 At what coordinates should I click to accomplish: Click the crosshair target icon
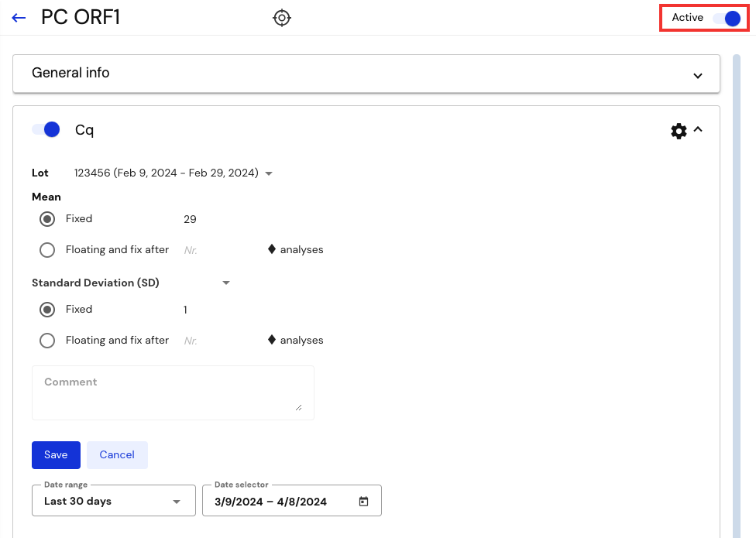click(x=282, y=18)
